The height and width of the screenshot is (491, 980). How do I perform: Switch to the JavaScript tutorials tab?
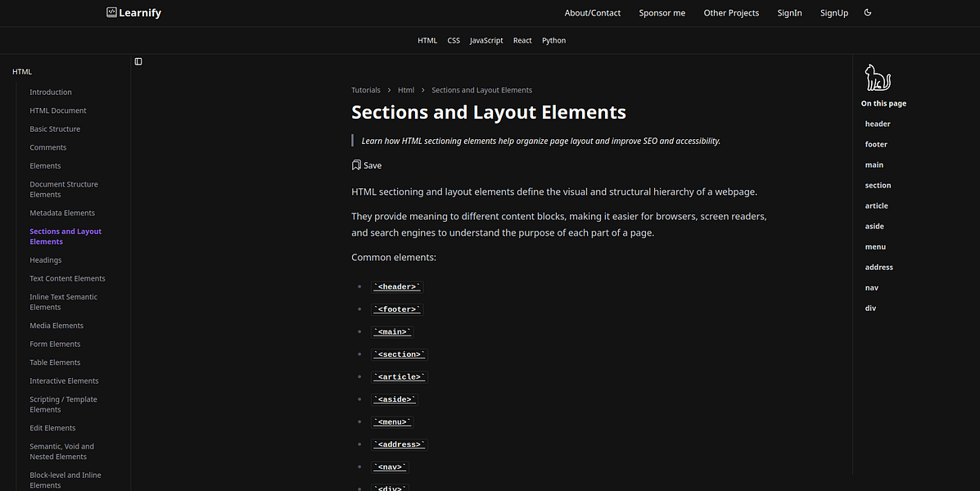(486, 40)
